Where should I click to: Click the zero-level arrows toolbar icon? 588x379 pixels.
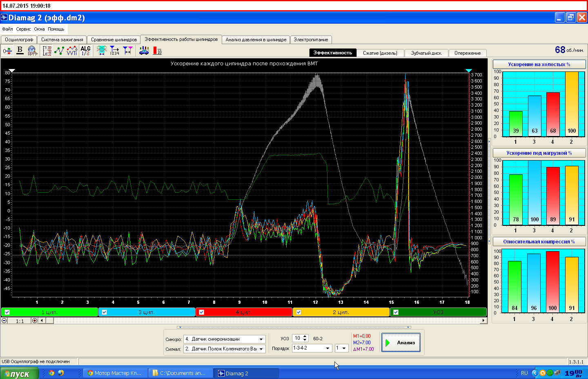coord(7,51)
